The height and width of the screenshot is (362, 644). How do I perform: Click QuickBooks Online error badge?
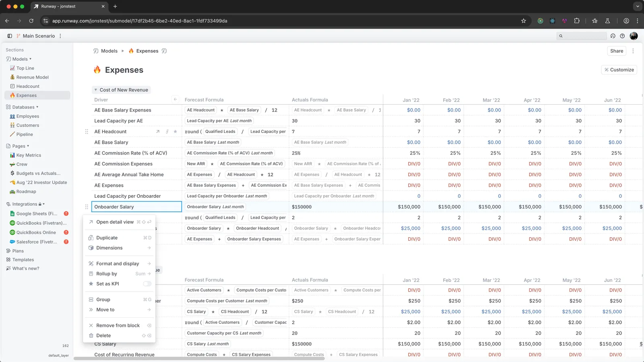click(66, 232)
